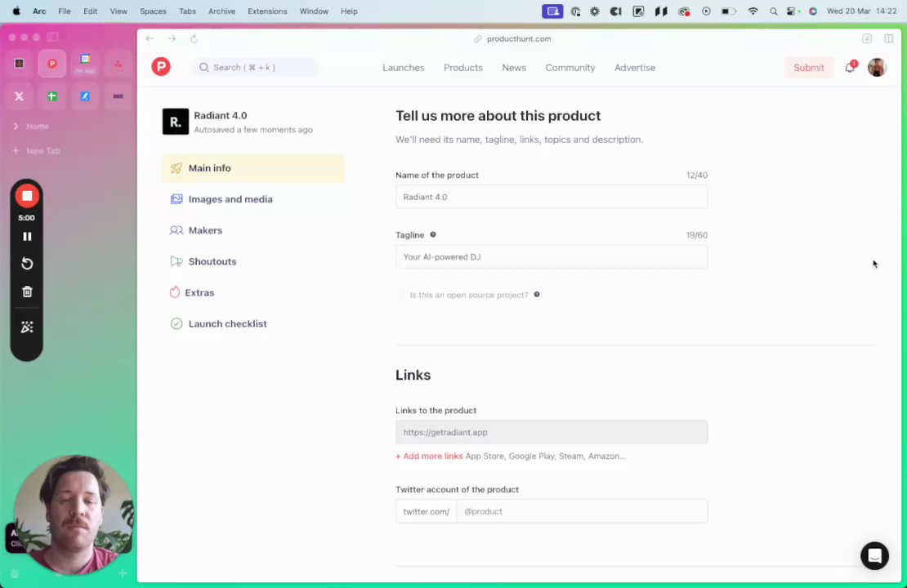The width and height of the screenshot is (907, 588).
Task: Open the Google Calendar pinned tab
Action: 85,64
